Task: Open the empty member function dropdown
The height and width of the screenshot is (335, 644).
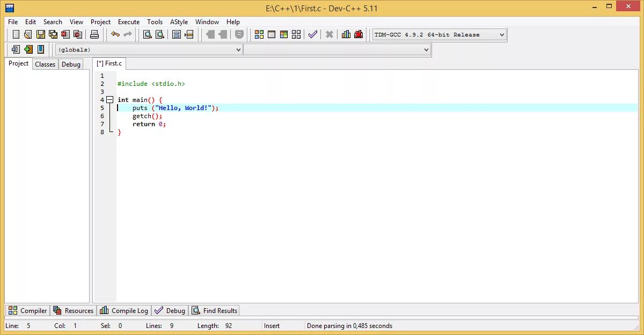Action: (x=337, y=49)
